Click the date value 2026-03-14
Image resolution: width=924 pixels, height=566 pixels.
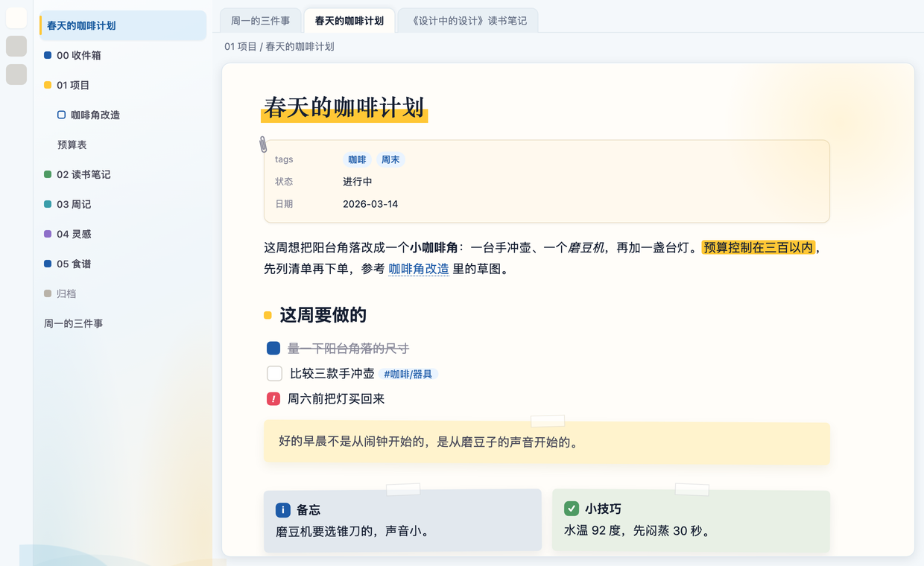(x=370, y=204)
